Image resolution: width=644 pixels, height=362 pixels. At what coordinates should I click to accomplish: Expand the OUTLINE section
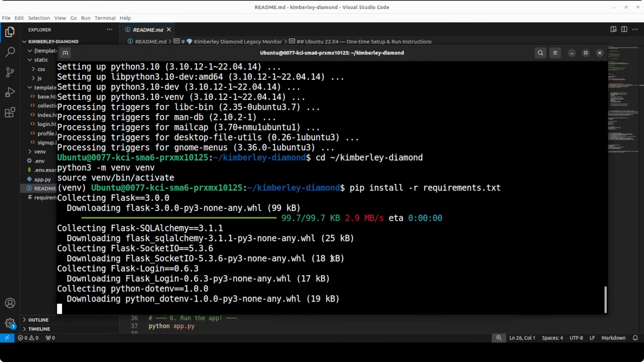click(38, 320)
